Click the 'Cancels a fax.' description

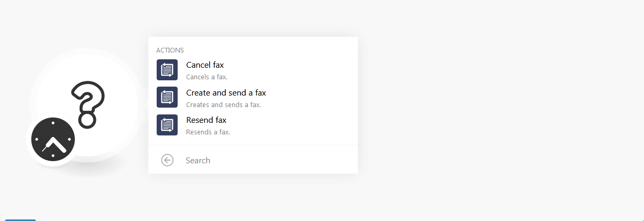pos(206,77)
